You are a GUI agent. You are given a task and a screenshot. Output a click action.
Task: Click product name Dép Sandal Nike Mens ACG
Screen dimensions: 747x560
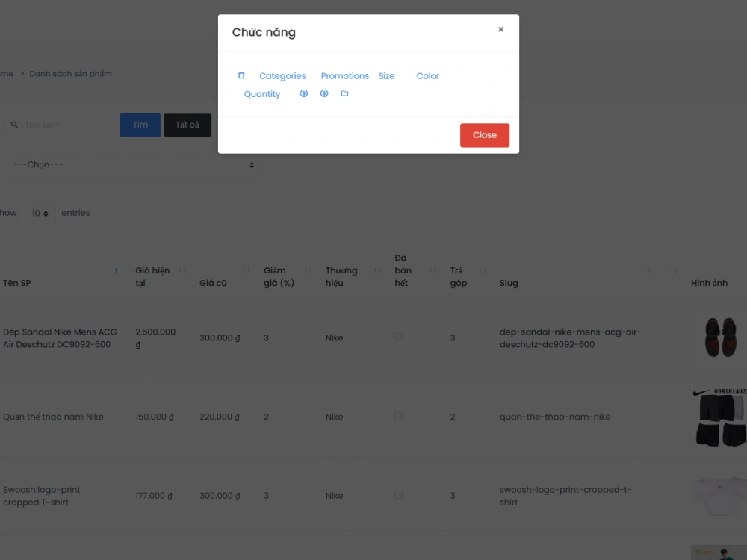pyautogui.click(x=60, y=338)
